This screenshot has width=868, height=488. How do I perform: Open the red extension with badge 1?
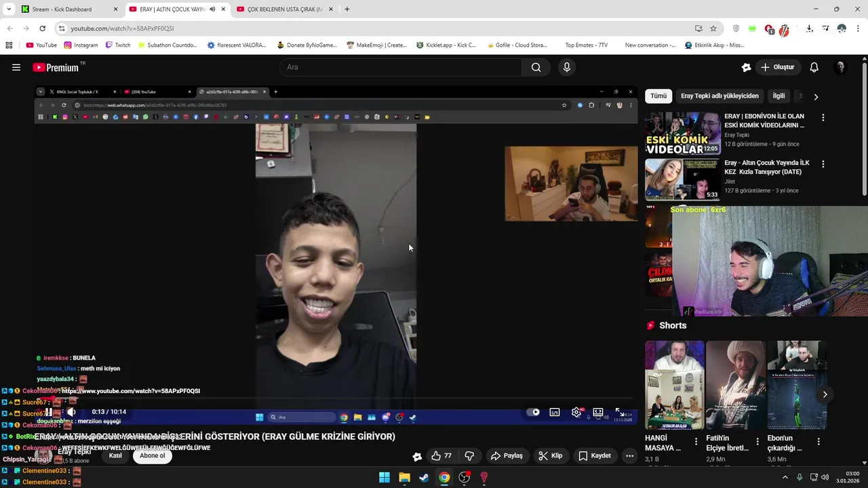pyautogui.click(x=769, y=29)
